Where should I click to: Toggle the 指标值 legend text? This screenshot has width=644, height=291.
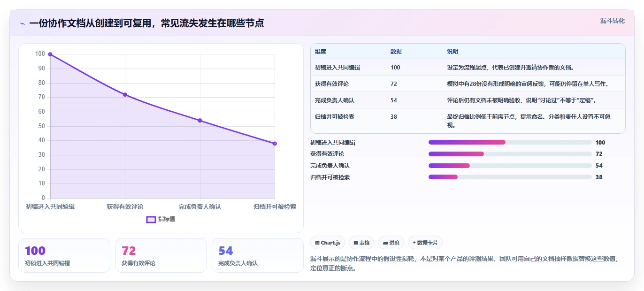point(167,219)
